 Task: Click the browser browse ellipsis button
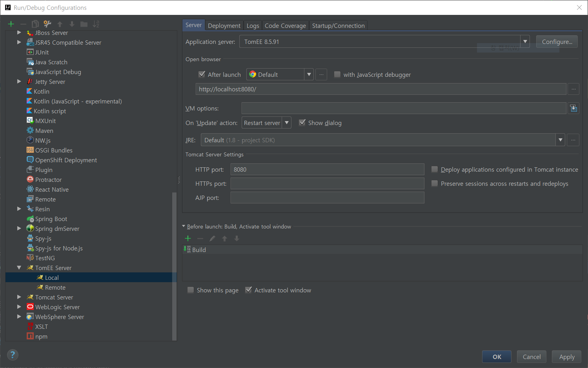[321, 74]
